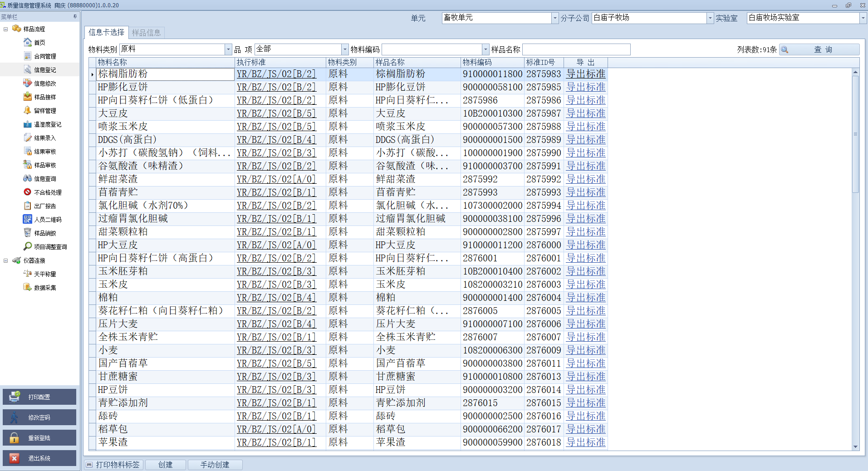The width and height of the screenshot is (868, 471).
Task: Open 留样管理 bell icon item
Action: [28, 110]
